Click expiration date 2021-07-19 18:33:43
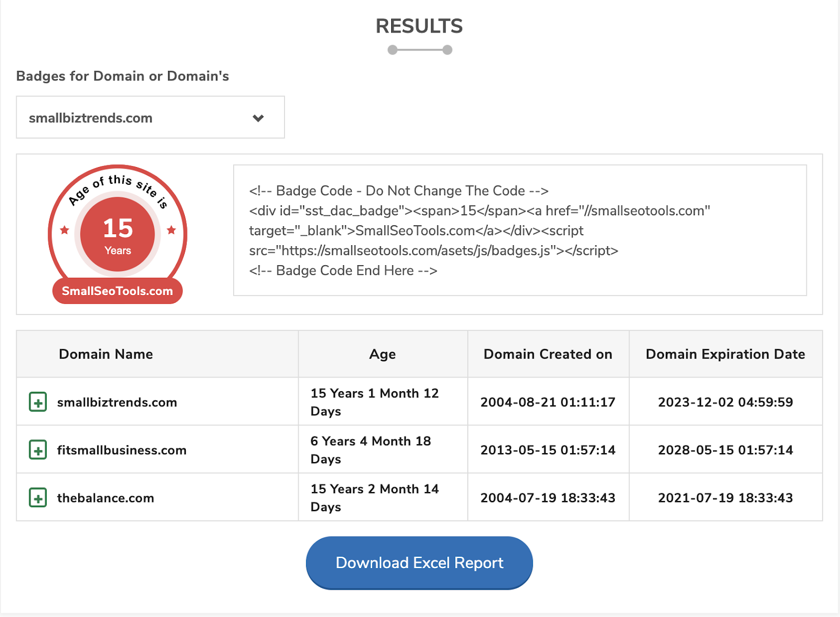This screenshot has width=840, height=617. pyautogui.click(x=726, y=498)
